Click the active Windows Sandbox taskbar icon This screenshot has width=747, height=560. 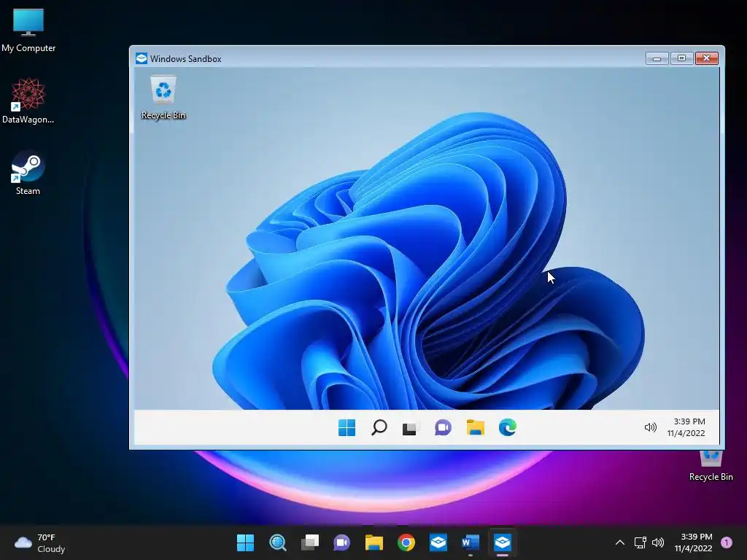coord(503,542)
